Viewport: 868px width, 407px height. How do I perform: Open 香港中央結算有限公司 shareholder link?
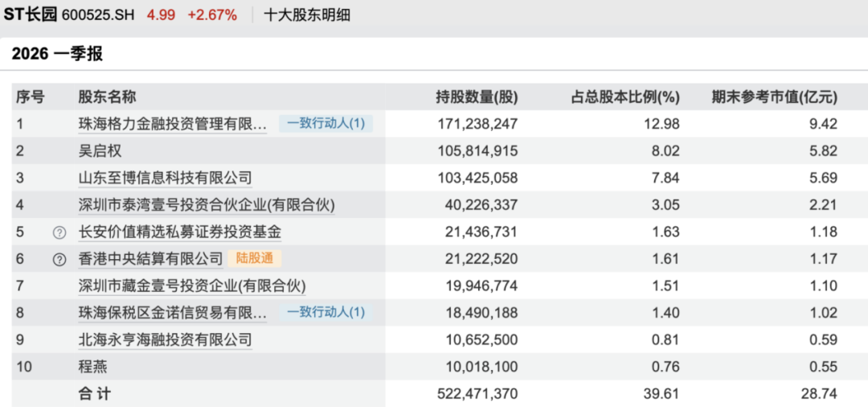coord(150,258)
